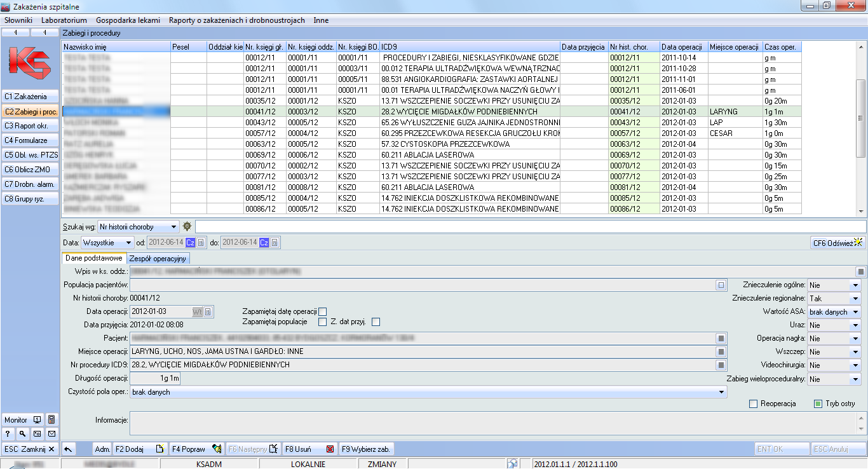Tick the Reoperacja checkbox

(753, 404)
